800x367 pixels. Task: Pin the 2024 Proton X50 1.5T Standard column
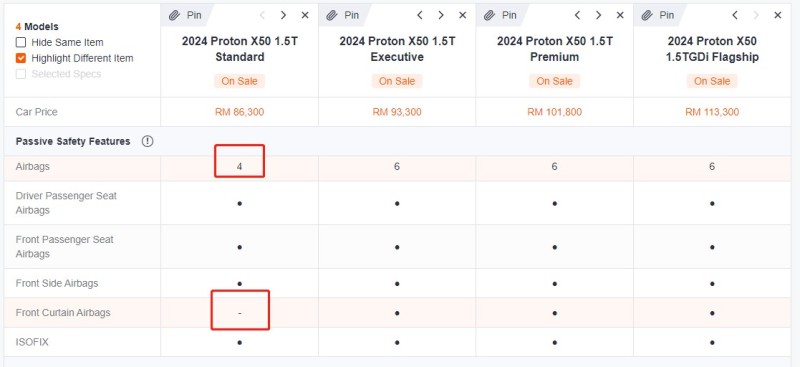coord(187,15)
